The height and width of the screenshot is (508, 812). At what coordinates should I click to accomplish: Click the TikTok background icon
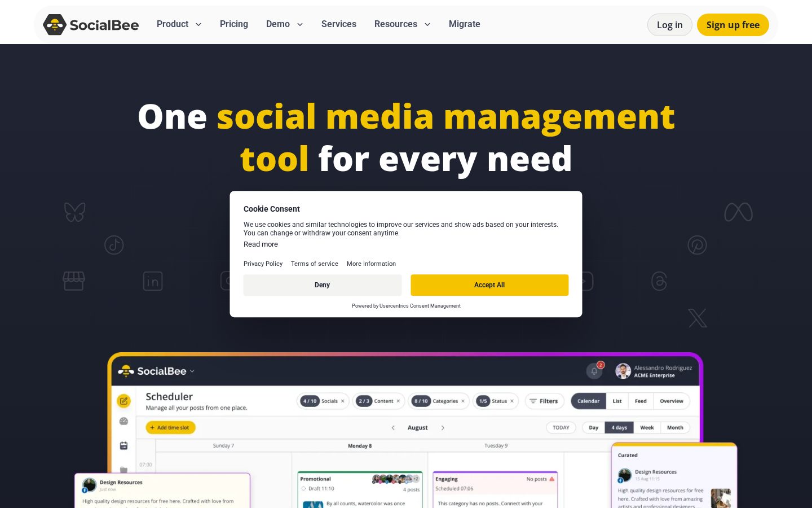[114, 245]
